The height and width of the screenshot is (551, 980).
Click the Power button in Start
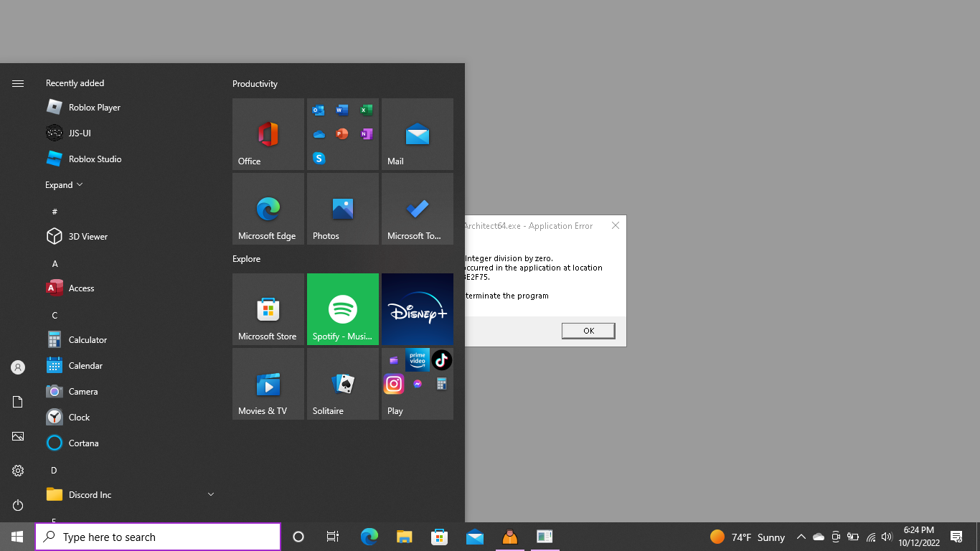[x=18, y=505]
